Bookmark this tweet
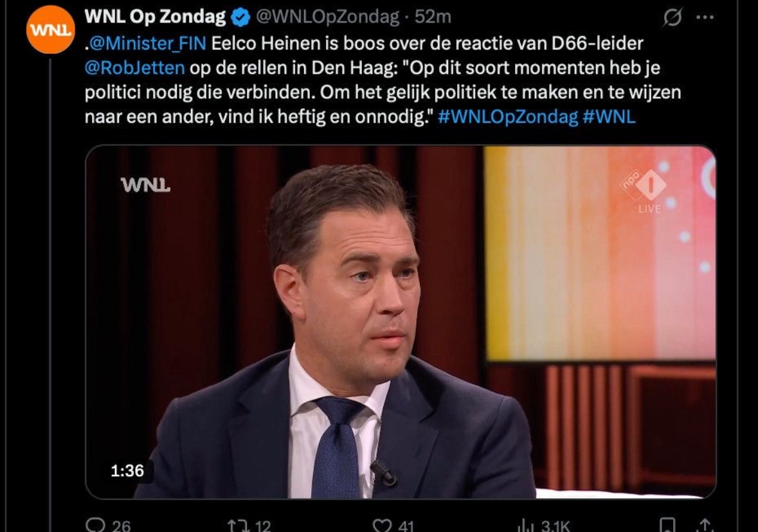 point(667,525)
